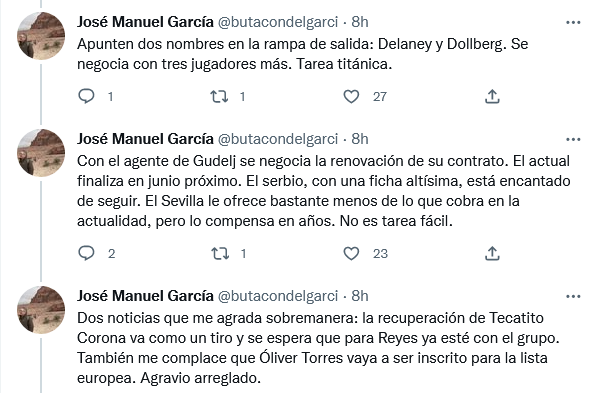598x393 pixels.
Task: Click the Gudelj tweet's profile avatar
Action: (41, 153)
